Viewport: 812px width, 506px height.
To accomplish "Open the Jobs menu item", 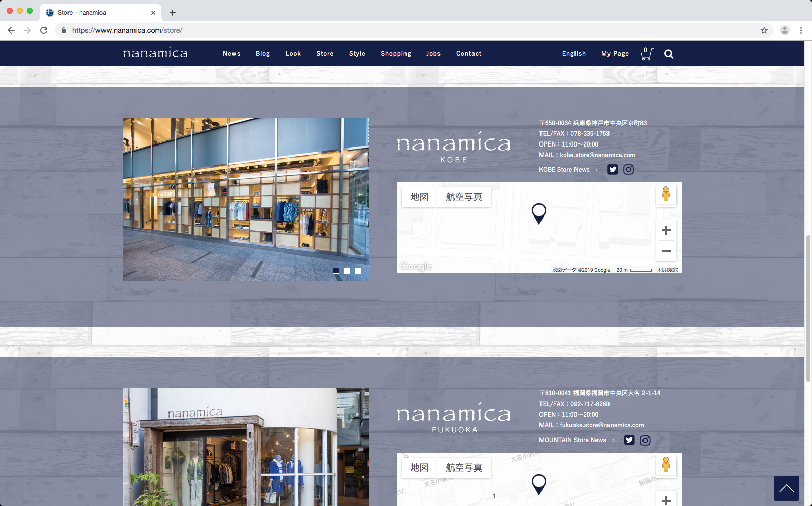I will coord(433,54).
